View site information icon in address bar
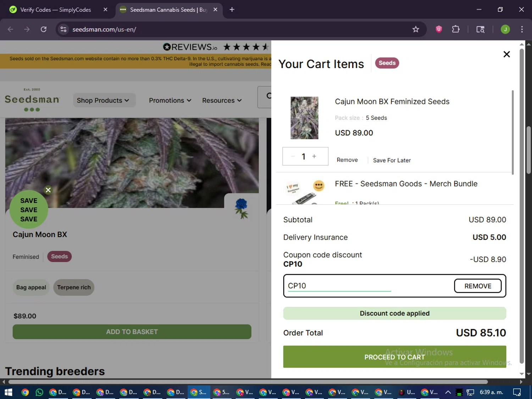The height and width of the screenshot is (399, 532). 63,29
